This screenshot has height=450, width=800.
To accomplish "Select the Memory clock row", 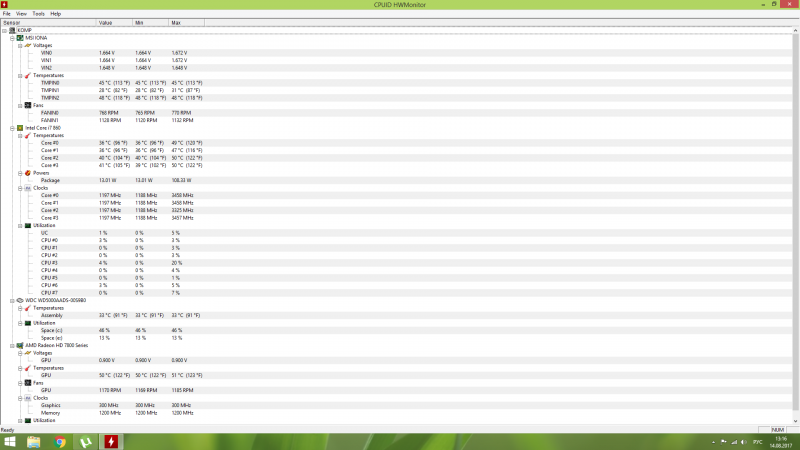I will (396, 413).
